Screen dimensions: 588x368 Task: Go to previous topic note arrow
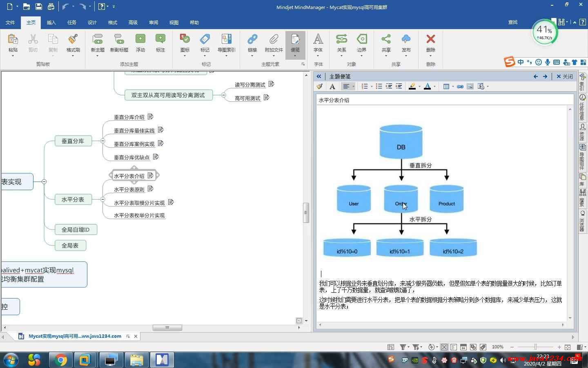coord(536,76)
